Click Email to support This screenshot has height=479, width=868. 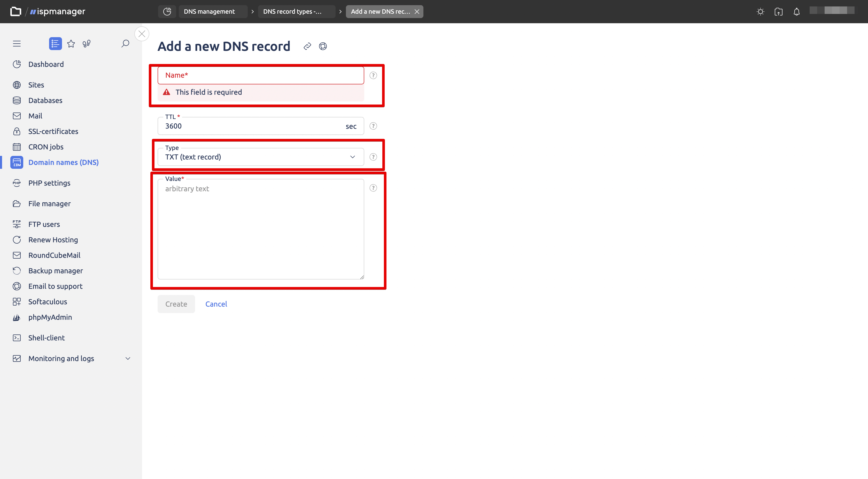click(55, 286)
